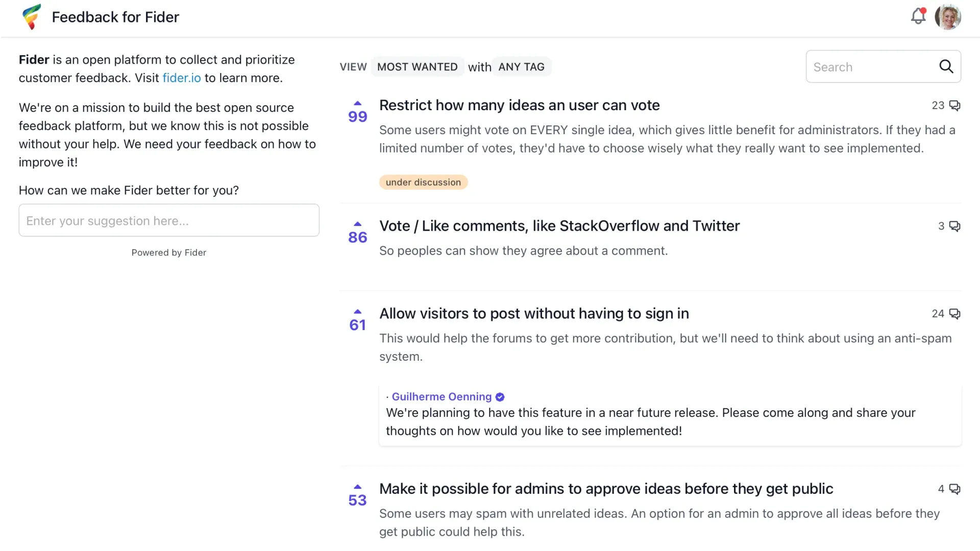Click comments icon showing 4 comments
The height and width of the screenshot is (551, 980).
pyautogui.click(x=954, y=489)
